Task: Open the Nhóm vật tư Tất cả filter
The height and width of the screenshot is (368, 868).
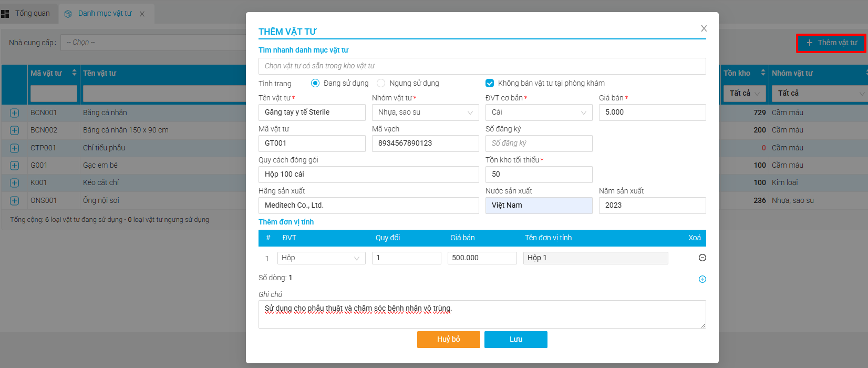Action: [x=820, y=93]
